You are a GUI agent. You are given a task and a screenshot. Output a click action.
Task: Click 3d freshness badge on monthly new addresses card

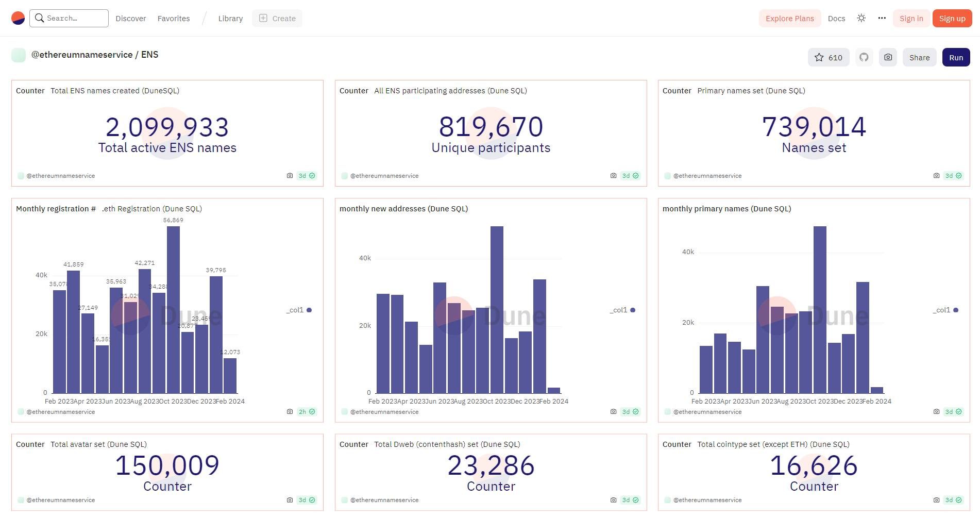coord(630,412)
